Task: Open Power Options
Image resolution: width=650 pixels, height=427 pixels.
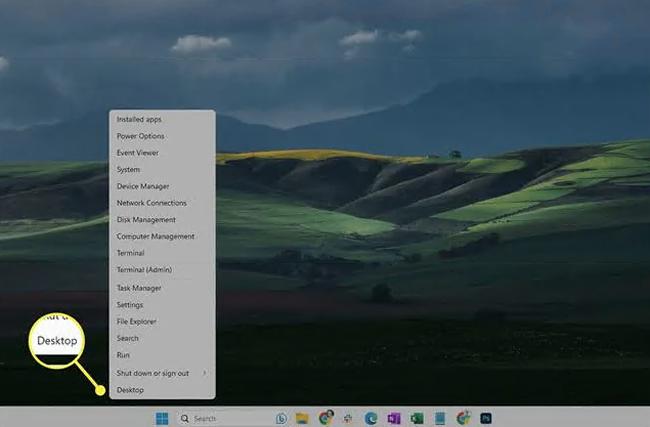Action: pyautogui.click(x=141, y=136)
